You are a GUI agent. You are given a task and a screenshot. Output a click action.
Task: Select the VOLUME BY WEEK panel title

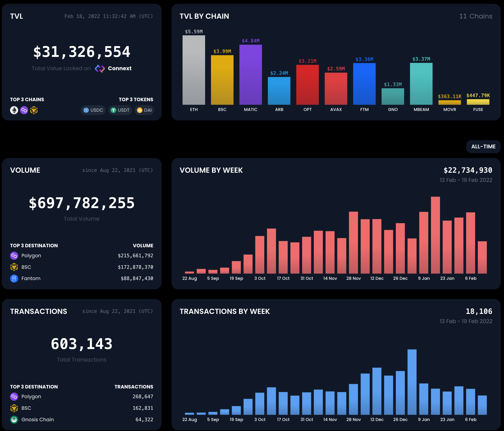(211, 170)
